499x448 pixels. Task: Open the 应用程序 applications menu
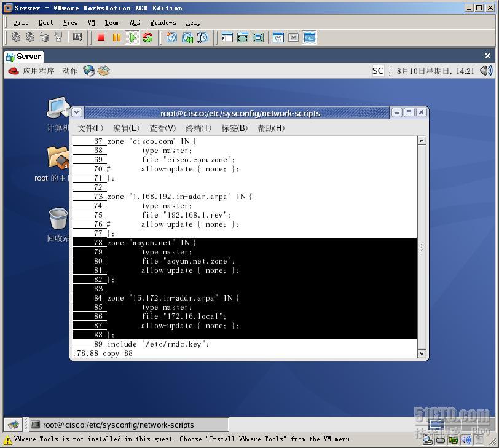point(39,71)
